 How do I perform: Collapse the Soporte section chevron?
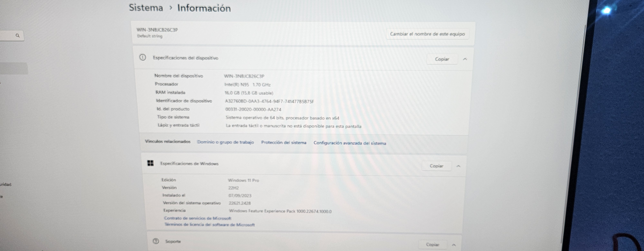point(454,245)
